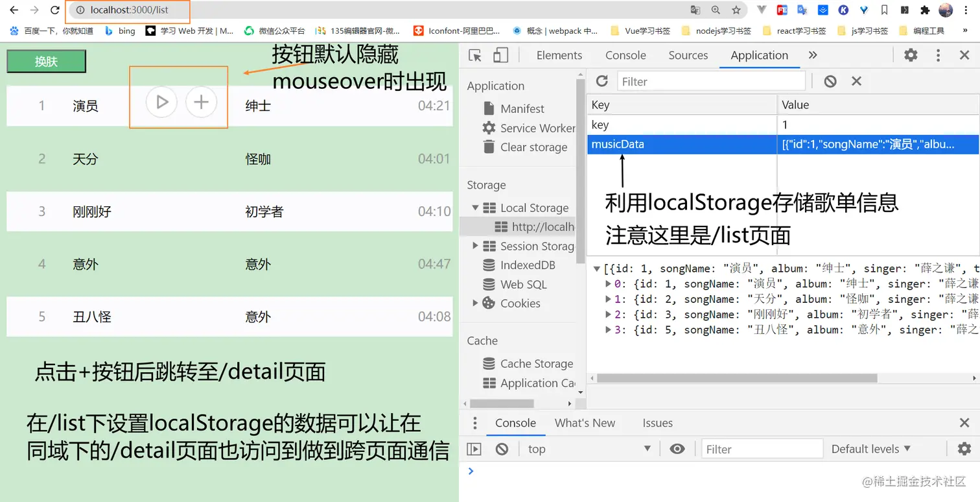
Task: Open the Issues drawer tab
Action: (657, 424)
